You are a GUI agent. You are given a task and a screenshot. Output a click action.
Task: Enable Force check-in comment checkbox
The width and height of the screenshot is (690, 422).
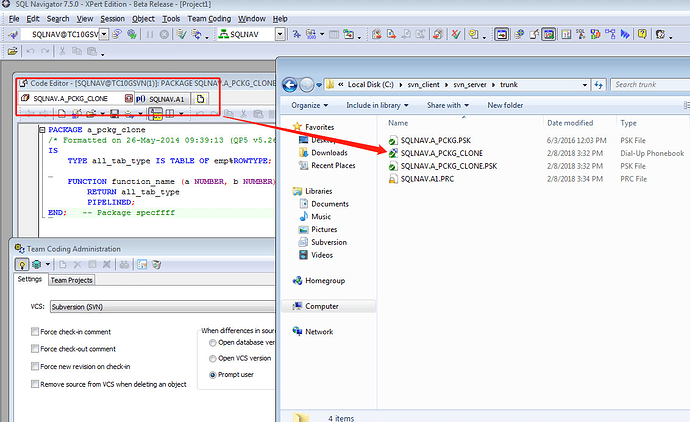click(35, 332)
